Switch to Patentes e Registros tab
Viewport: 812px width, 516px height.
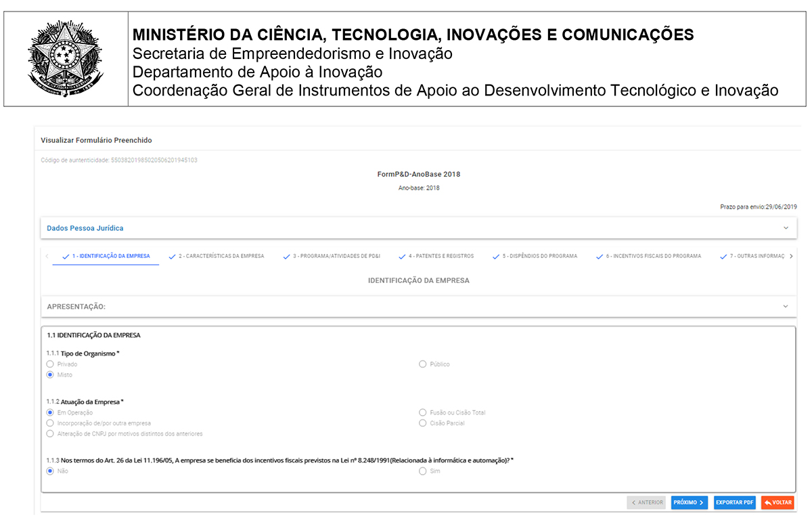436,257
